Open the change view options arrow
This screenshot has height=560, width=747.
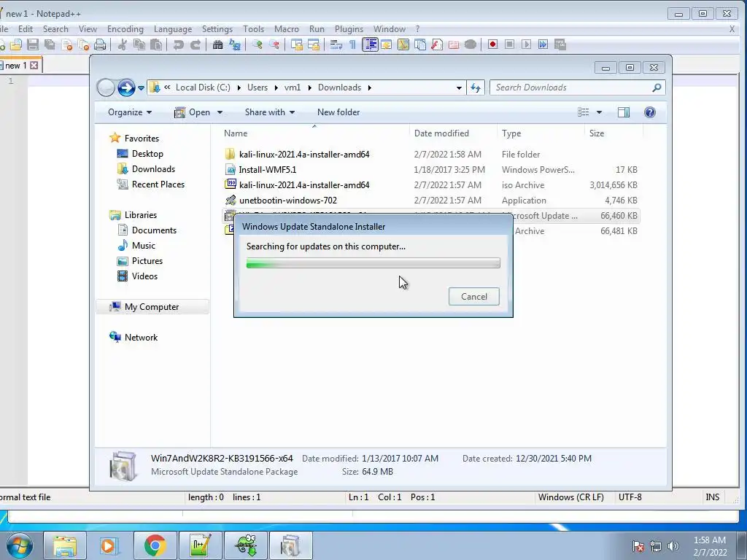pyautogui.click(x=600, y=112)
